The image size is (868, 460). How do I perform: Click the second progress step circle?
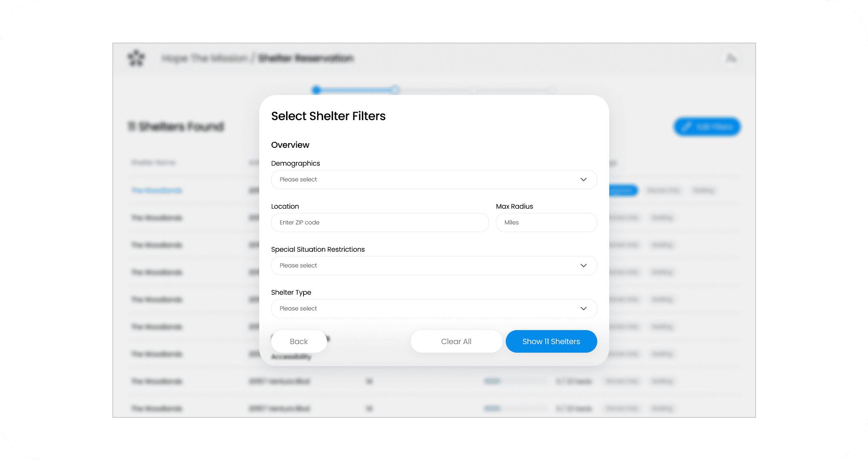[x=395, y=90]
